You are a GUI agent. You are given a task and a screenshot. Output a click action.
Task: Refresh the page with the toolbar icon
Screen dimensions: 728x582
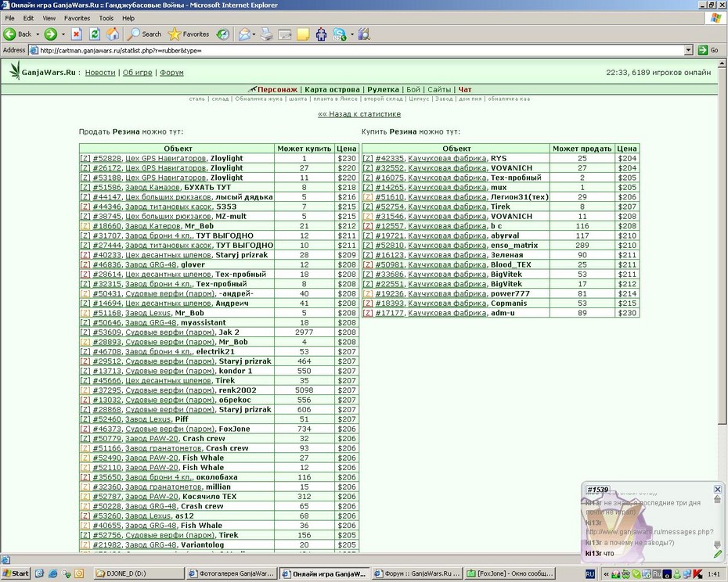point(95,34)
